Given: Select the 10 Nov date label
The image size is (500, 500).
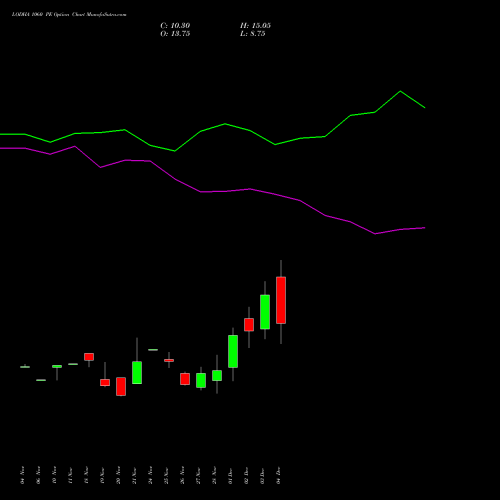Looking at the screenshot, I should (x=54, y=475).
